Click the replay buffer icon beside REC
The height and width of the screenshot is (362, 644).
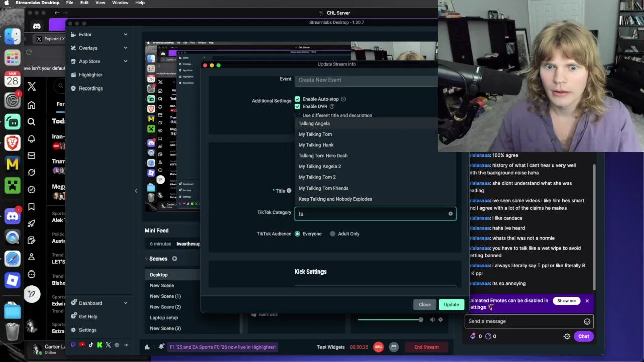pyautogui.click(x=394, y=347)
